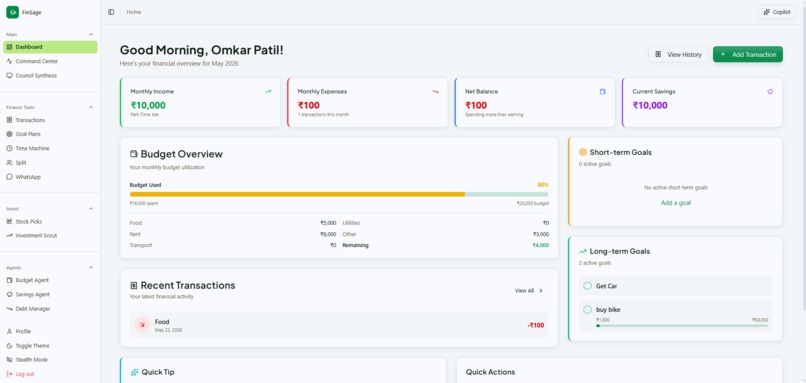Viewport: 806px width, 383px height.
Task: Log out of FinSage
Action: tap(50, 374)
